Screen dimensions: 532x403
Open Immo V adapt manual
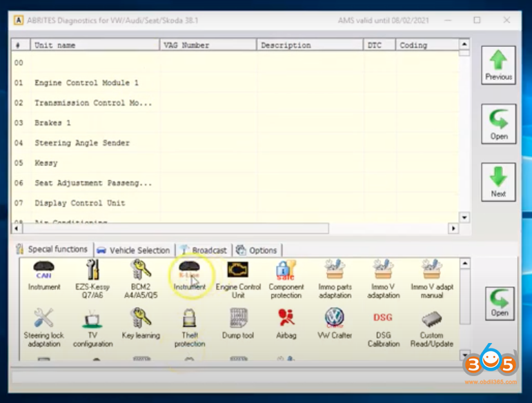click(432, 279)
